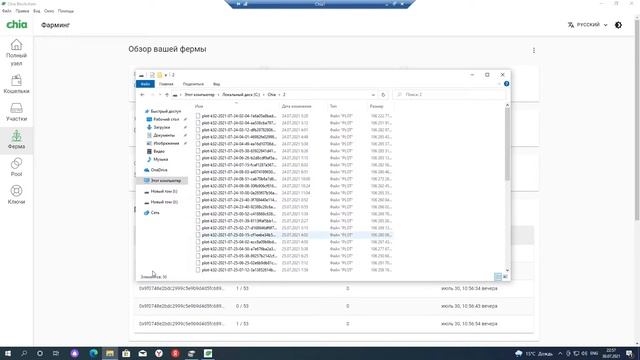This screenshot has height=360, width=640.
Task: Click Explorer up-one-level arrow
Action: coord(167,95)
